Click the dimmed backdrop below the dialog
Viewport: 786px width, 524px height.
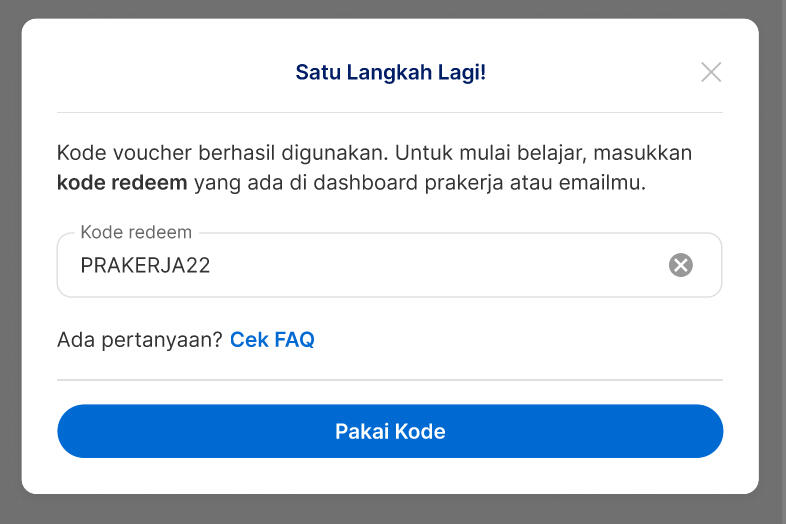coord(390,510)
